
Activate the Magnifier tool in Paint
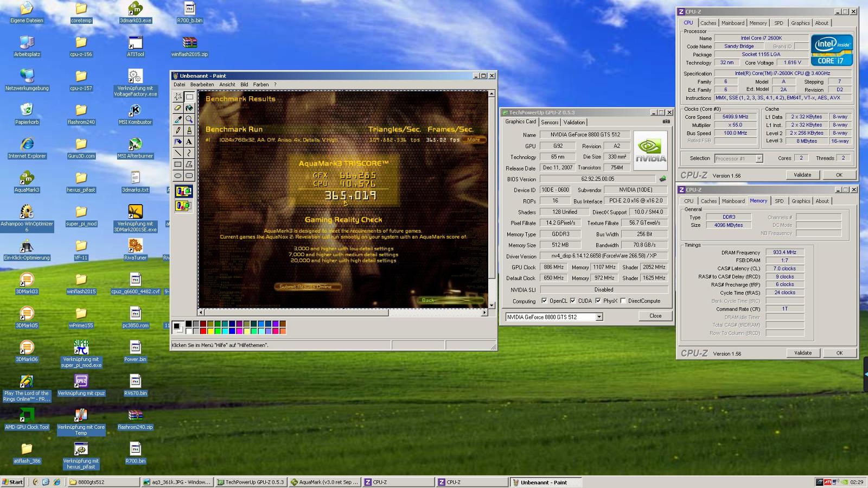pyautogui.click(x=189, y=119)
